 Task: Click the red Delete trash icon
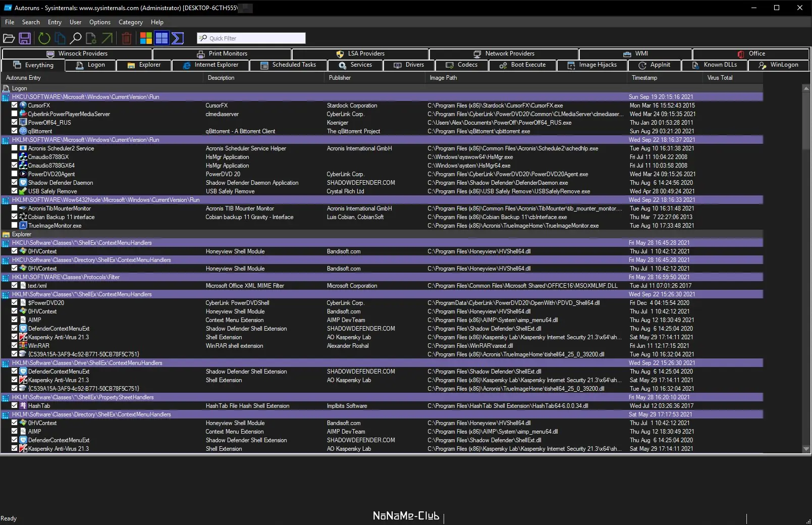pos(127,38)
